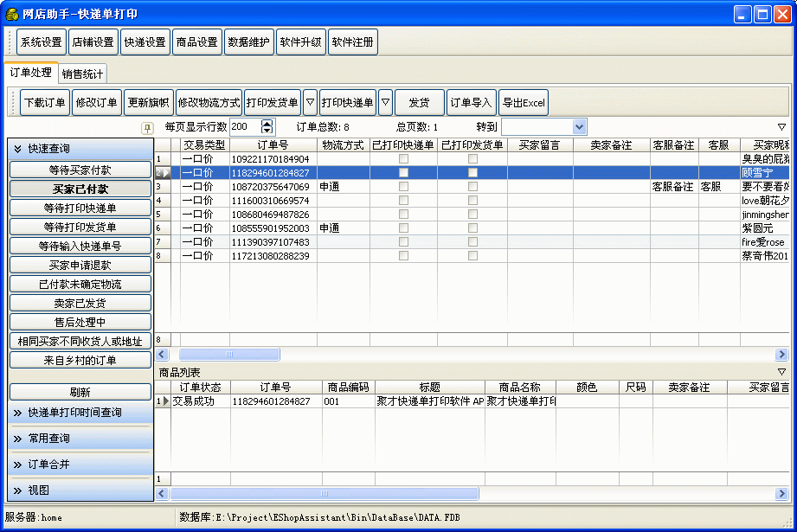Expand the 快递单打印时间查询 section
Viewport: 797px width, 532px height.
(80, 412)
